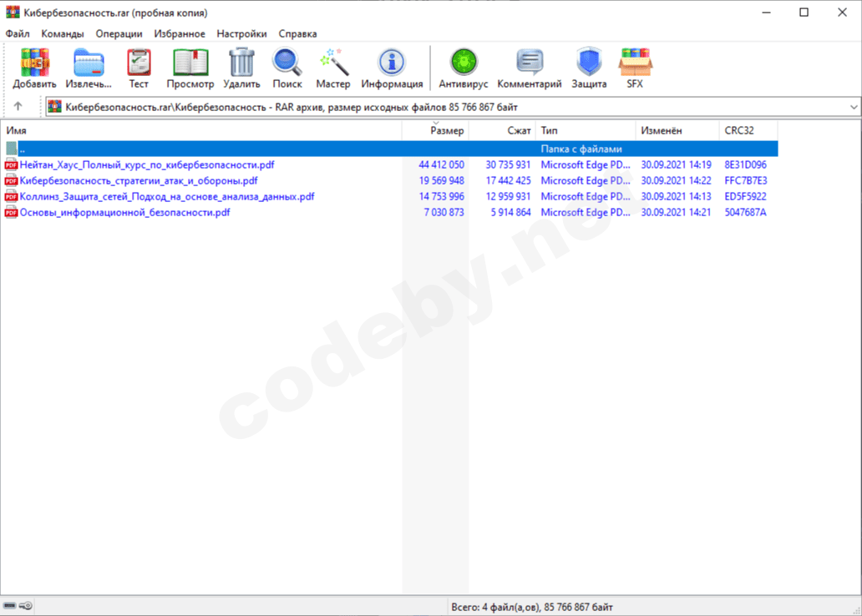Click size value 7 030 873
The image size is (862, 616).
444,213
